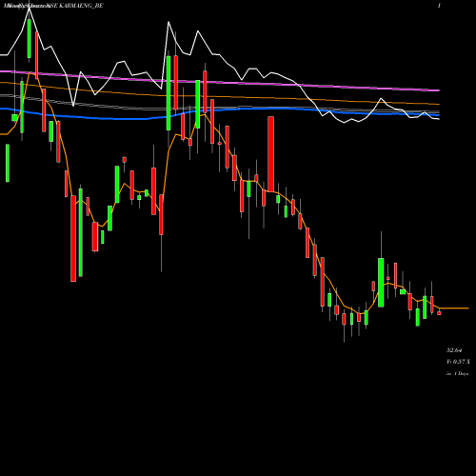Click the volume readout starting with V:
This screenshot has width=476, height=476.
pyautogui.click(x=458, y=362)
